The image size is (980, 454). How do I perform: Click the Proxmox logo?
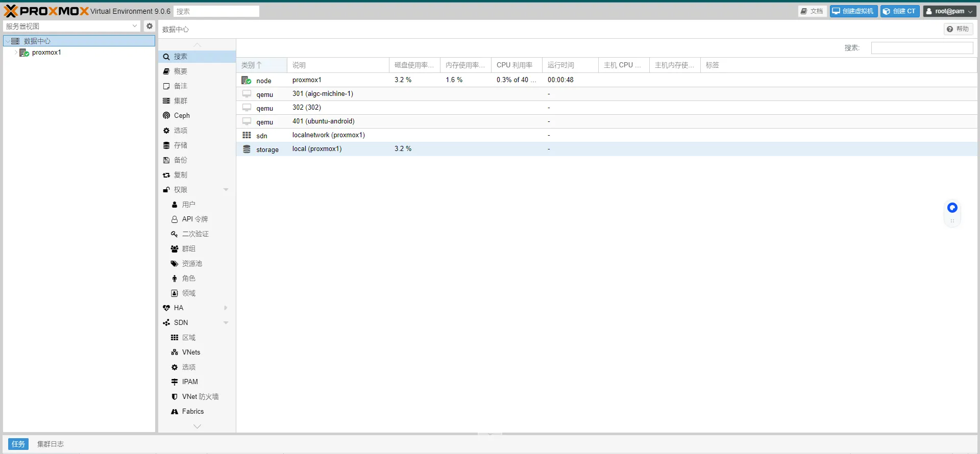pos(46,11)
